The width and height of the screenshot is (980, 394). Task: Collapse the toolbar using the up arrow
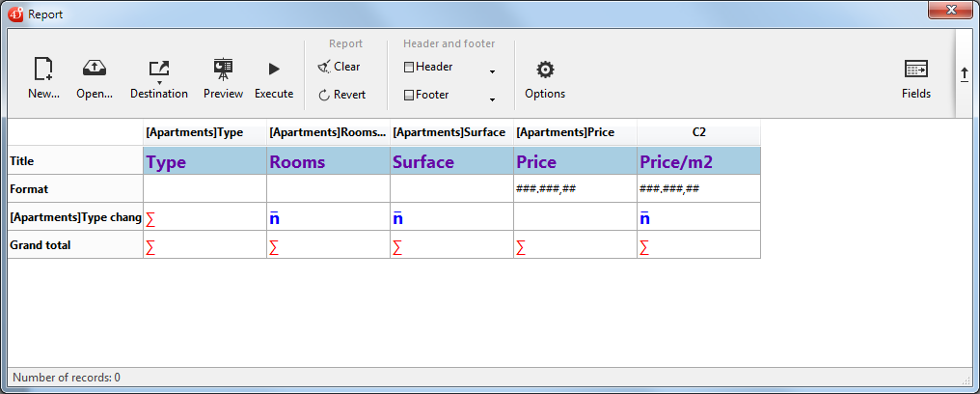point(964,74)
